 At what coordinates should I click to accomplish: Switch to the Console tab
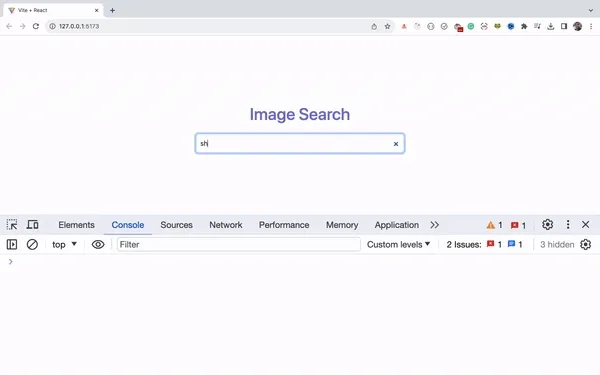tap(128, 225)
